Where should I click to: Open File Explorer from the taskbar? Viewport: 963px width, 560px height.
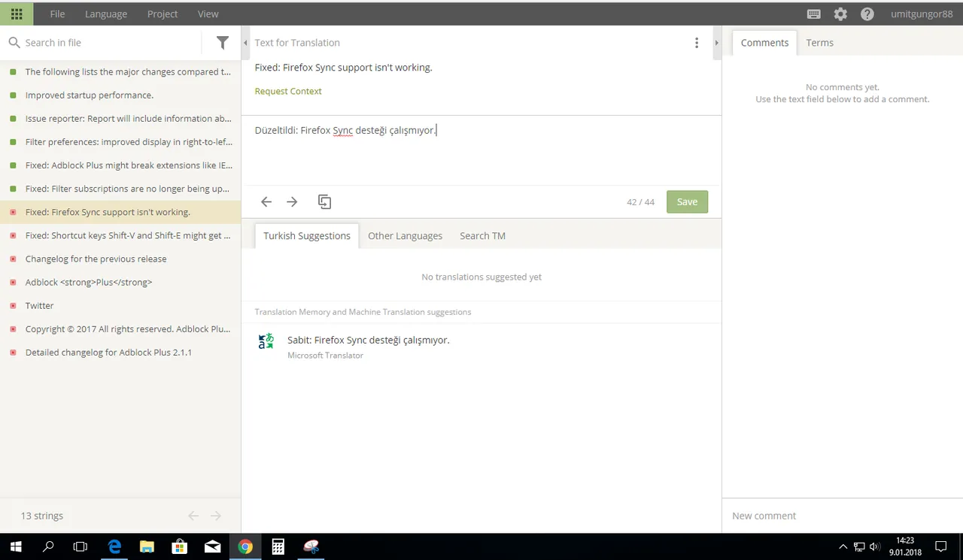coord(147,546)
